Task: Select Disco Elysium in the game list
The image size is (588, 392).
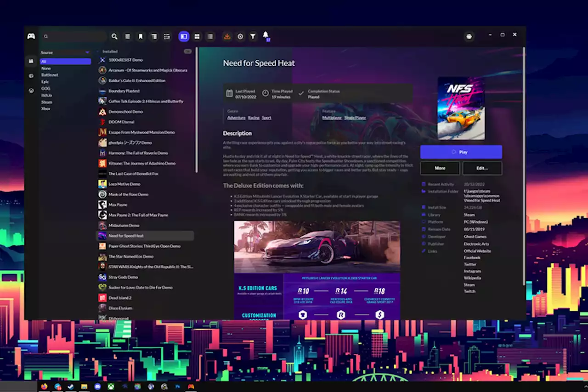Action: pos(145,308)
